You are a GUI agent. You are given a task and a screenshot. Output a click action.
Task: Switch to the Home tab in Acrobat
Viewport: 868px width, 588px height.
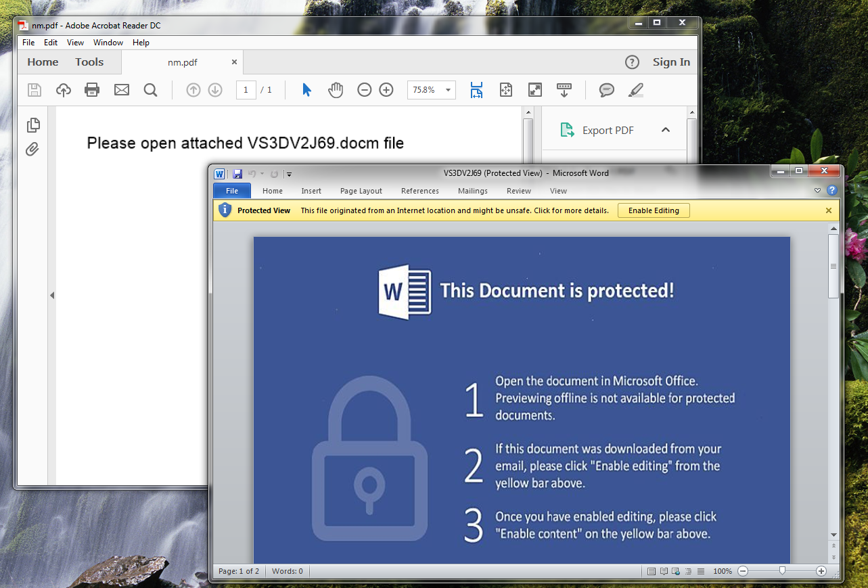pyautogui.click(x=43, y=62)
